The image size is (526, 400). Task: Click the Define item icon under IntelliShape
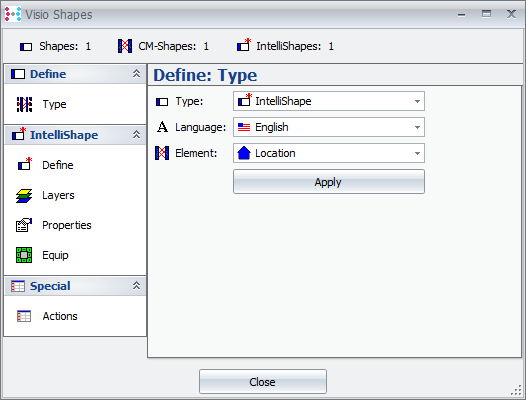[x=25, y=164]
